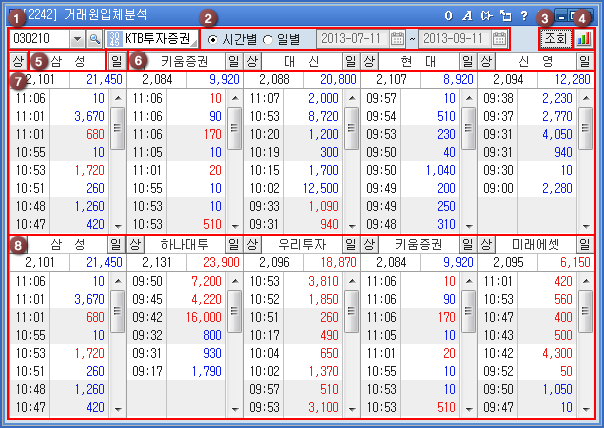Open the start date calendar picker
Screen dimensions: 604x428
pyautogui.click(x=397, y=39)
